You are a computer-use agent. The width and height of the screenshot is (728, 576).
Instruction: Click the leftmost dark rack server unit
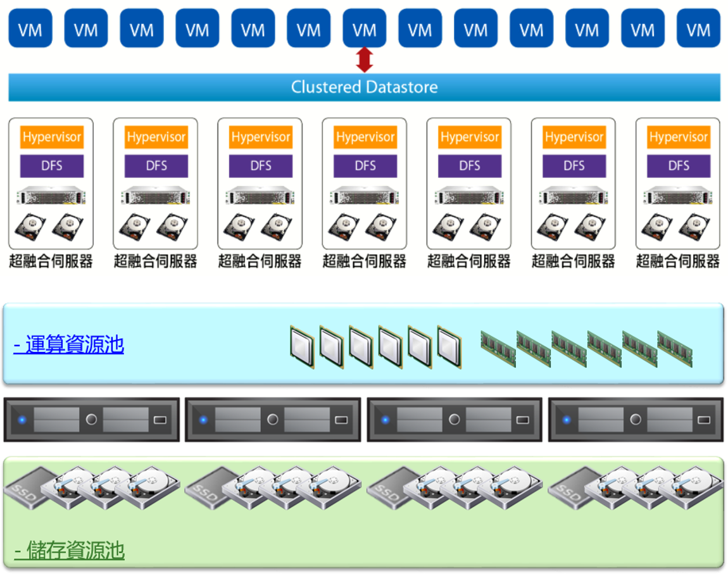point(91,420)
